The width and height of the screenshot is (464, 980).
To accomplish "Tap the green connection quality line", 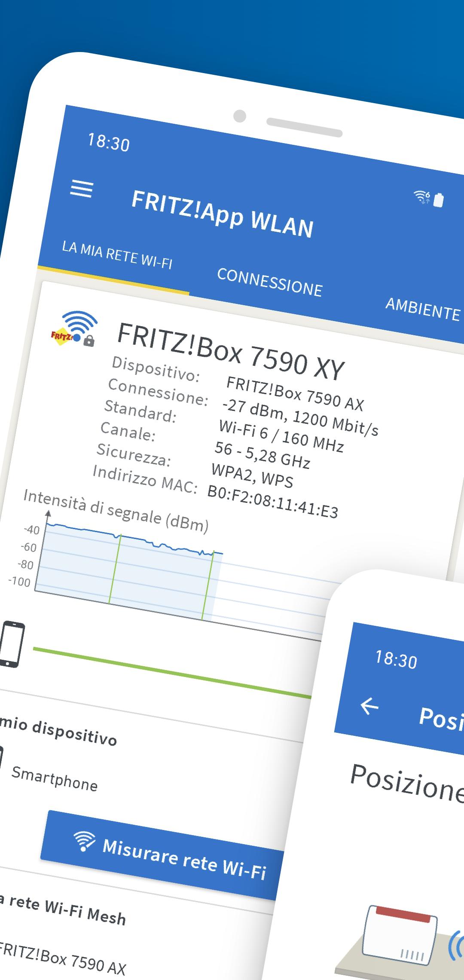I will pos(172,673).
